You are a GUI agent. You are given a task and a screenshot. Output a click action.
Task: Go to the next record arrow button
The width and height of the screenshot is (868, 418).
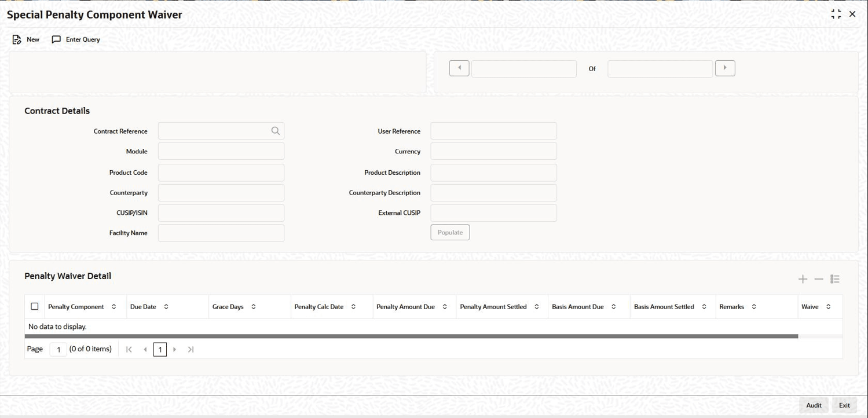coord(725,68)
